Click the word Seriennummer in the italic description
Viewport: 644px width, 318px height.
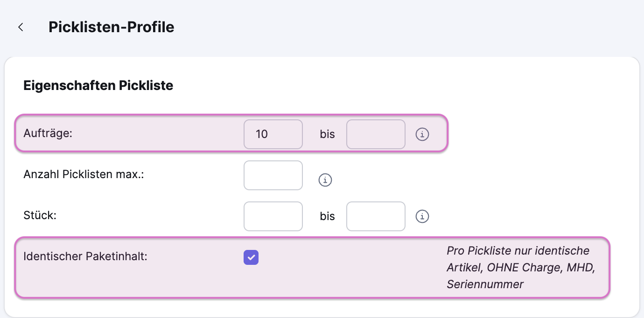pos(485,284)
